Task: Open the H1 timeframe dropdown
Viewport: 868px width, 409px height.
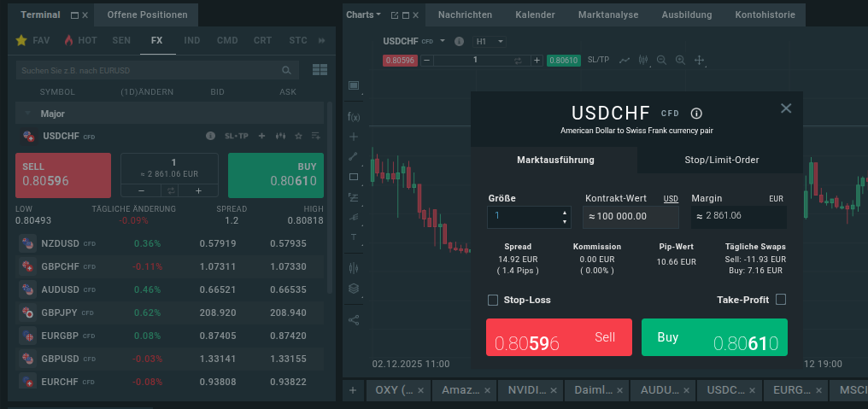Action: (x=490, y=41)
